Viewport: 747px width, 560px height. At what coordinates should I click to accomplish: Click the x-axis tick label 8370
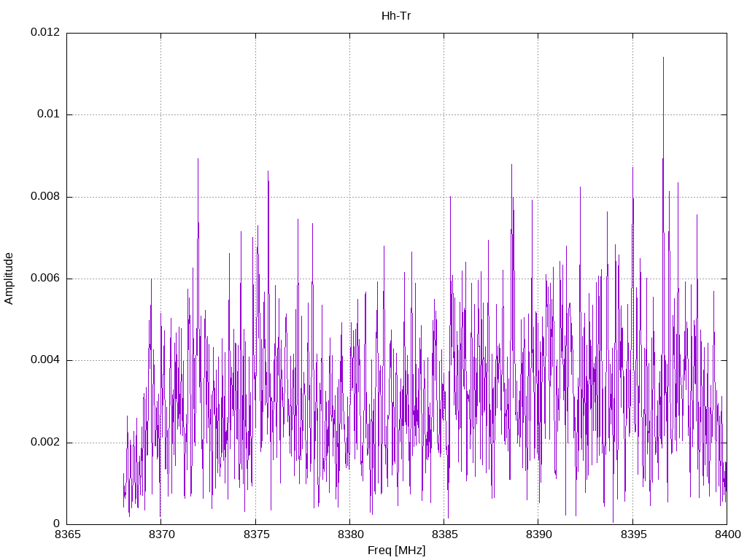161,534
